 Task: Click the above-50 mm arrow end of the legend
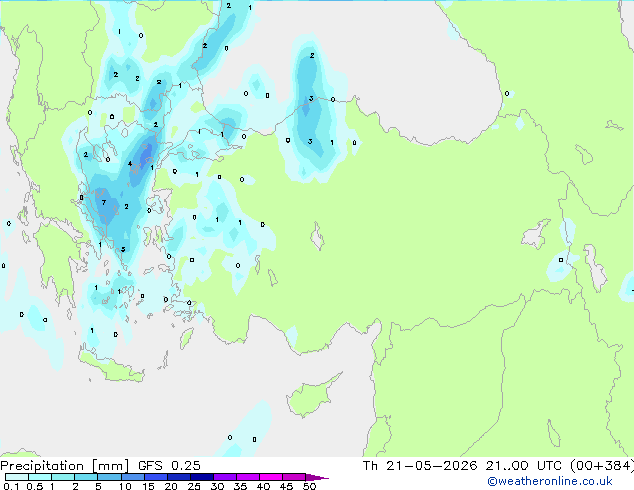click(x=317, y=477)
